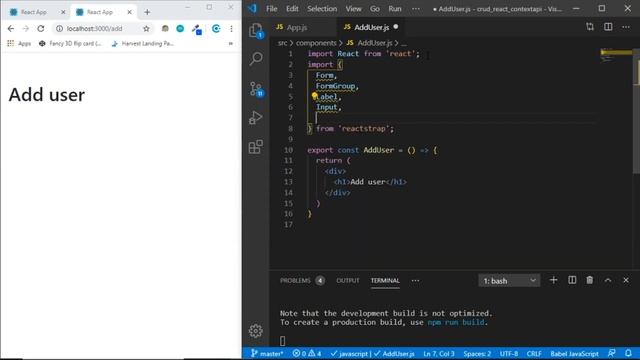This screenshot has height=360, width=640.
Task: Split the terminal panel
Action: 572,280
